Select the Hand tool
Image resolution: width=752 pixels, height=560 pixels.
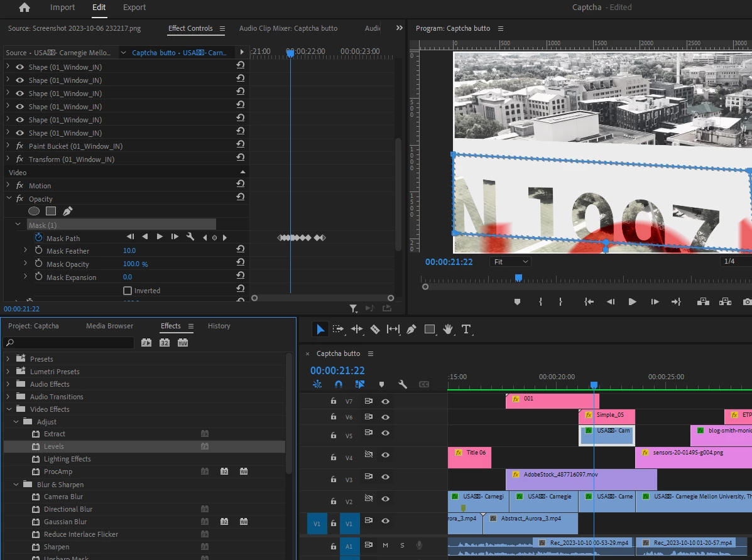pyautogui.click(x=448, y=330)
